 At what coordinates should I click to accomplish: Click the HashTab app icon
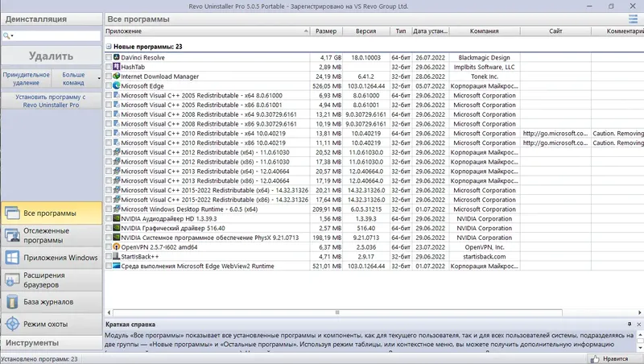point(117,67)
